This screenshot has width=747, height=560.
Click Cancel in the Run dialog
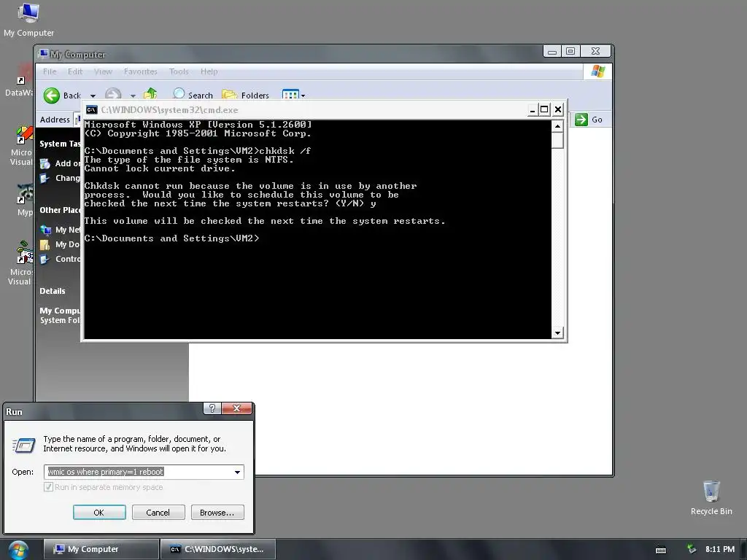158,513
